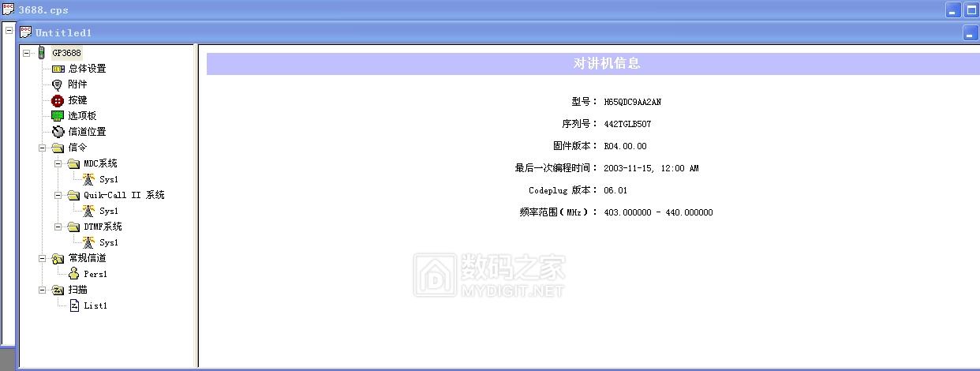Click the 对讲机信息 header banner
Image resolution: width=980 pixels, height=371 pixels.
coord(593,63)
